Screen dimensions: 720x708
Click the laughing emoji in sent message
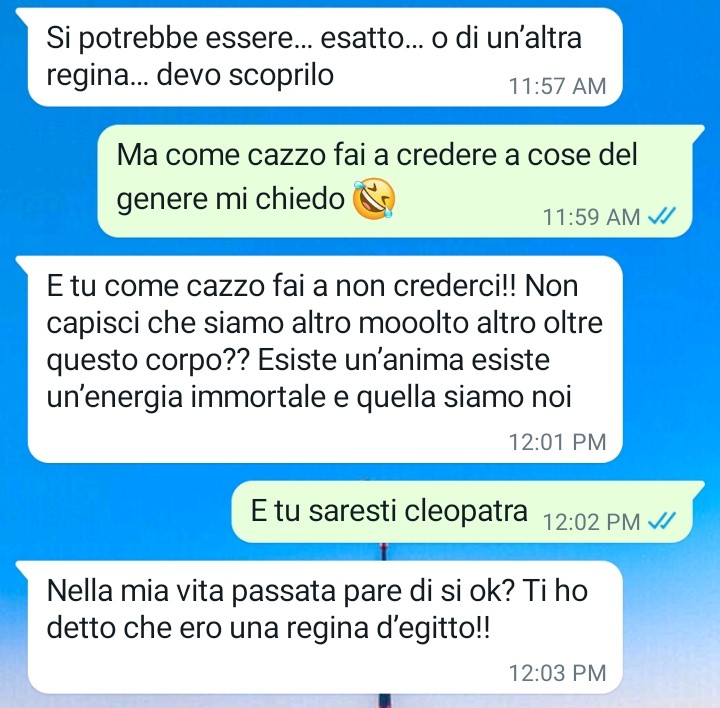374,199
